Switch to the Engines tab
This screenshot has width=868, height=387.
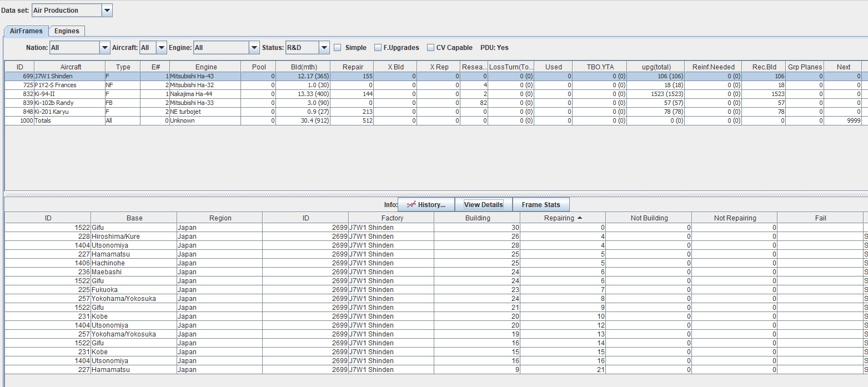67,31
